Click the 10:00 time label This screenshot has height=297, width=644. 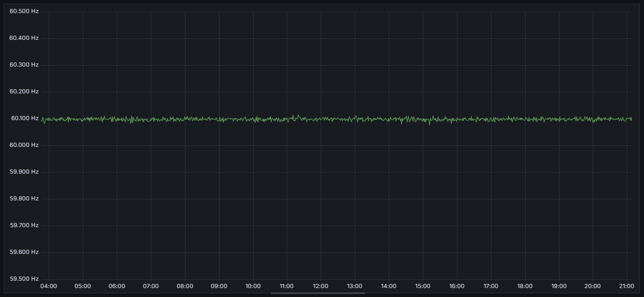253,286
